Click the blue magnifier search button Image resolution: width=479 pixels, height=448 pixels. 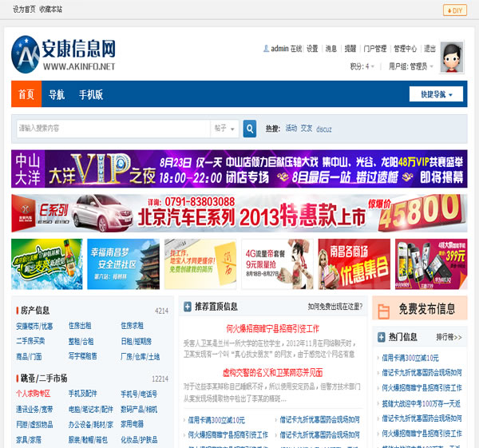coord(250,129)
